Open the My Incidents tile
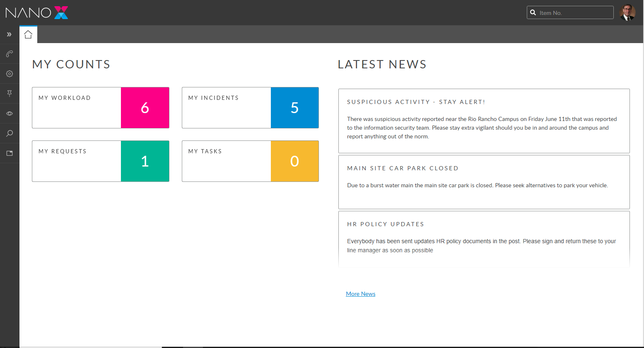Screen dimensions: 644x348 pyautogui.click(x=227, y=108)
